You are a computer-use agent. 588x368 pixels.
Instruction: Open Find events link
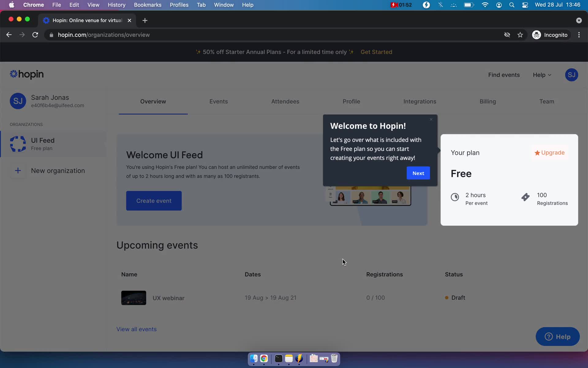[504, 75]
